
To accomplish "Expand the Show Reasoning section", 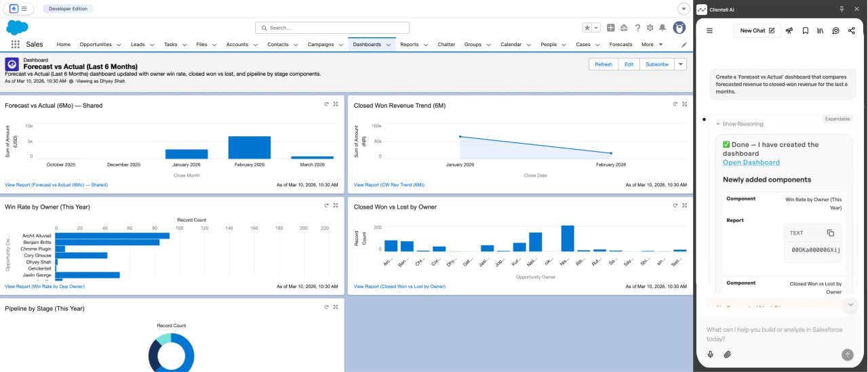I will click(739, 124).
